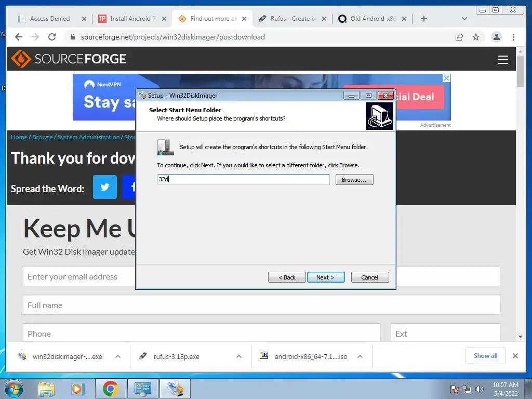
Task: Open the Control Panel taskbar icon
Action: click(x=142, y=389)
